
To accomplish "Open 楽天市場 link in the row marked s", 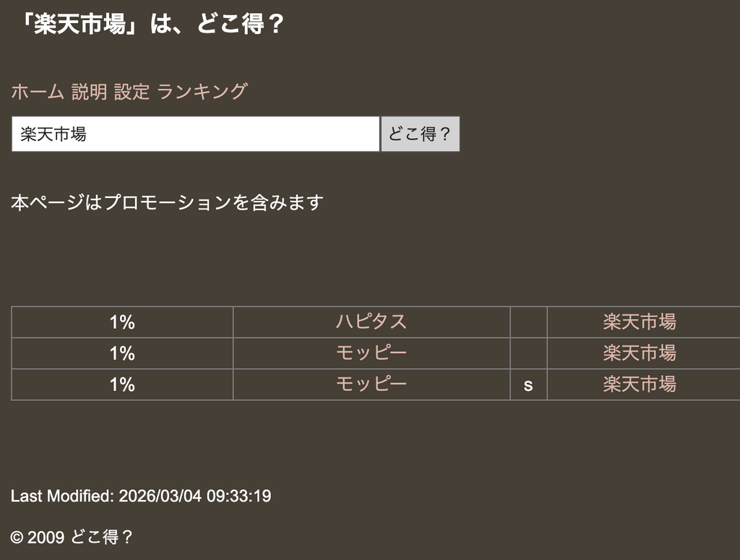I will 640,384.
